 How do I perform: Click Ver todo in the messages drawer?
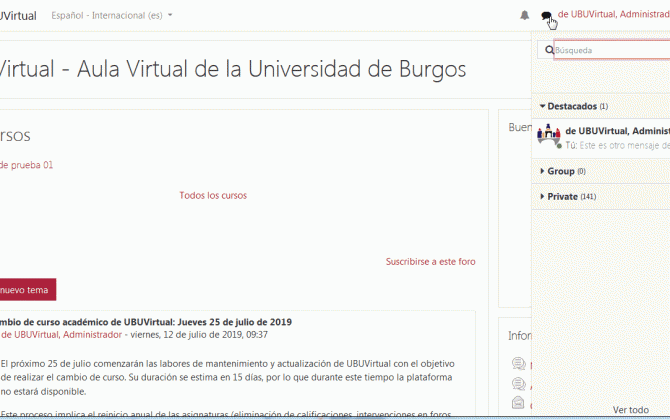[x=630, y=410]
